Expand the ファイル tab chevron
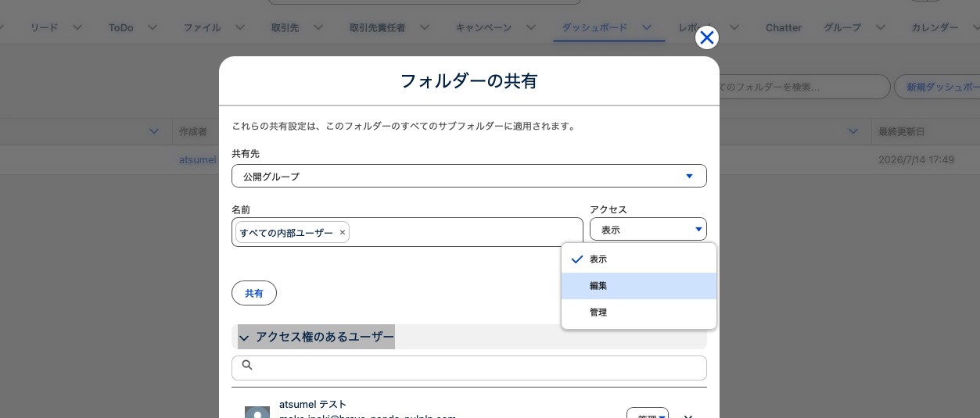Viewport: 980px width, 418px height. point(239,27)
